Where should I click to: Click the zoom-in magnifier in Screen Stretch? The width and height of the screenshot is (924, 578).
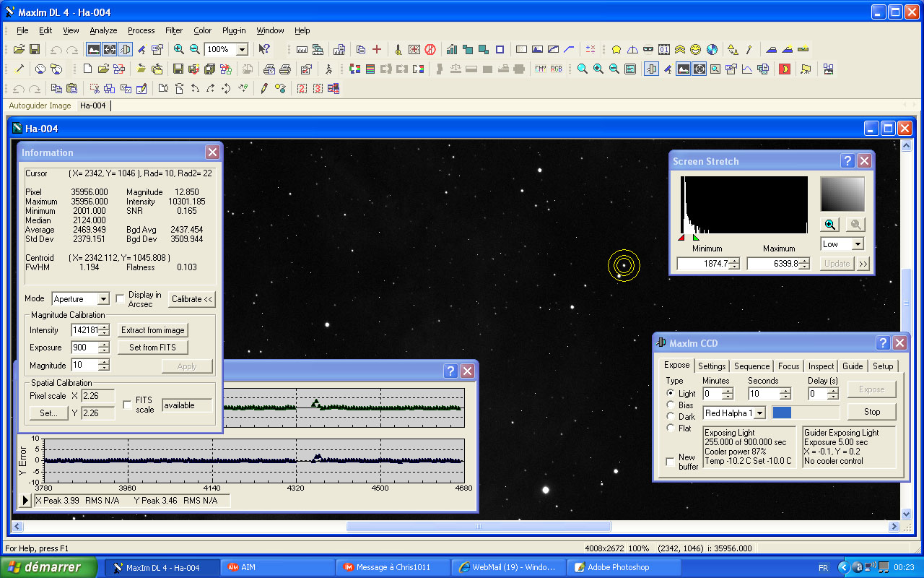click(x=830, y=224)
